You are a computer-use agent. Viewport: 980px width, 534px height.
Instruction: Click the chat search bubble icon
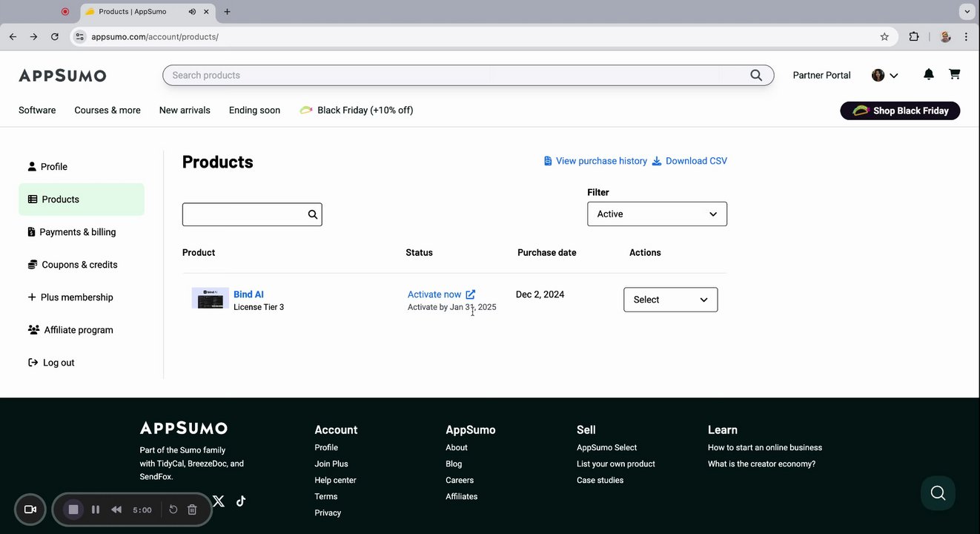click(x=938, y=493)
